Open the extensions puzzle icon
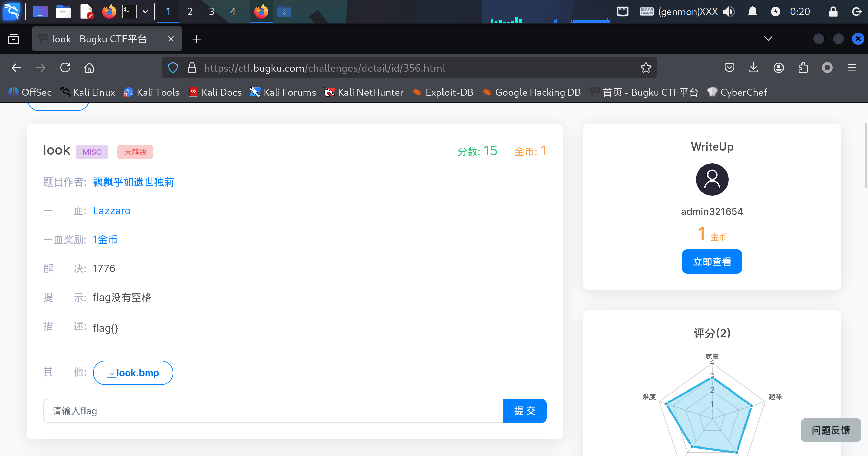 [x=803, y=68]
